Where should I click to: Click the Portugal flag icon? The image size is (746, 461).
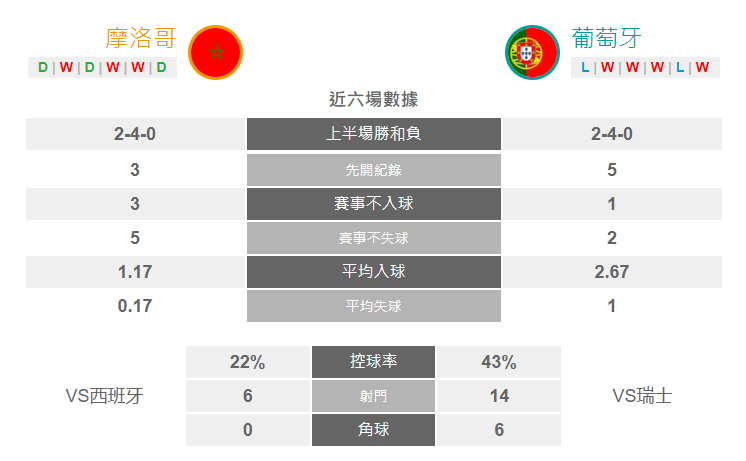[x=532, y=52]
